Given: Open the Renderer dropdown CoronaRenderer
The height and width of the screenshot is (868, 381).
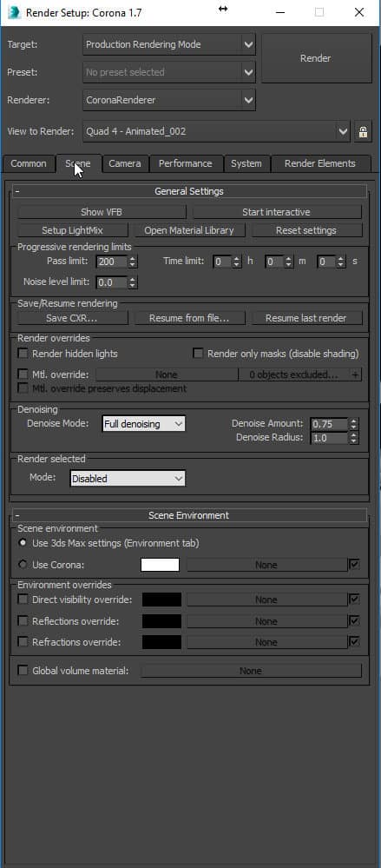Looking at the screenshot, I should 169,100.
